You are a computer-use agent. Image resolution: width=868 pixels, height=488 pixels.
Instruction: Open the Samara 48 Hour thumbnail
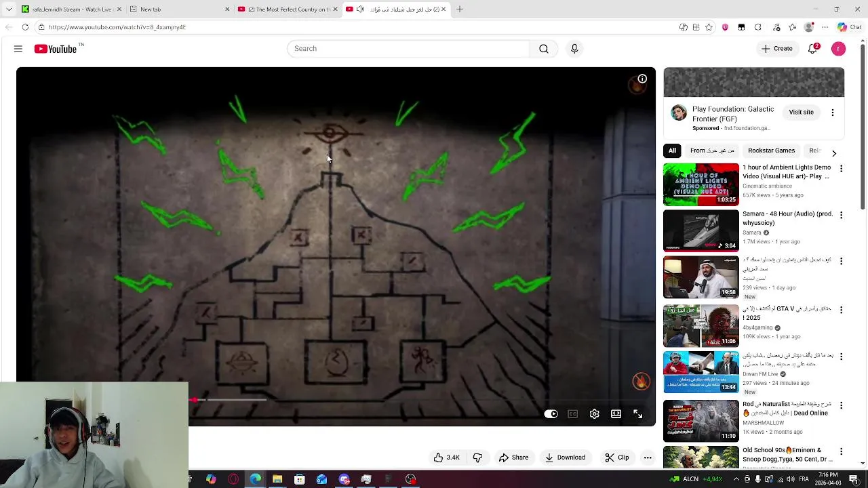point(701,231)
